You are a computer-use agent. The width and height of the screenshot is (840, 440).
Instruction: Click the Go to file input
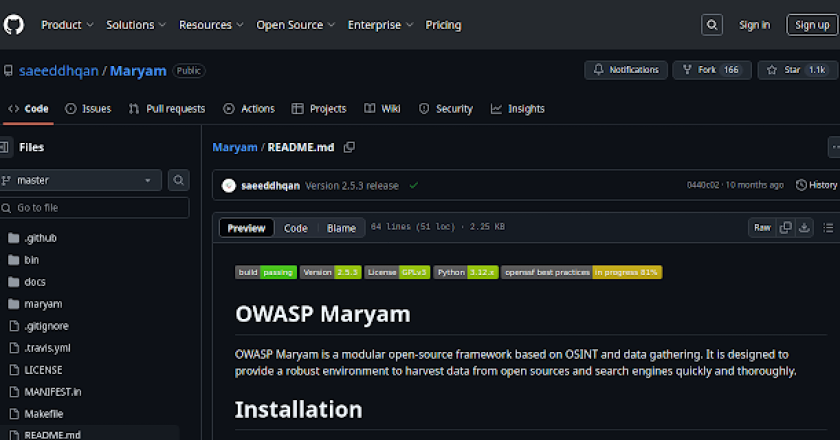coord(95,208)
